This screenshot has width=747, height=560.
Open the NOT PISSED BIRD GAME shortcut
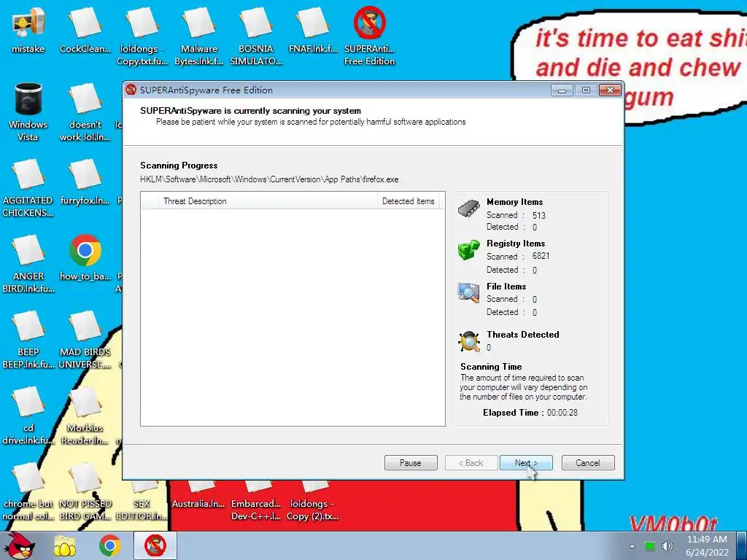pos(85,491)
